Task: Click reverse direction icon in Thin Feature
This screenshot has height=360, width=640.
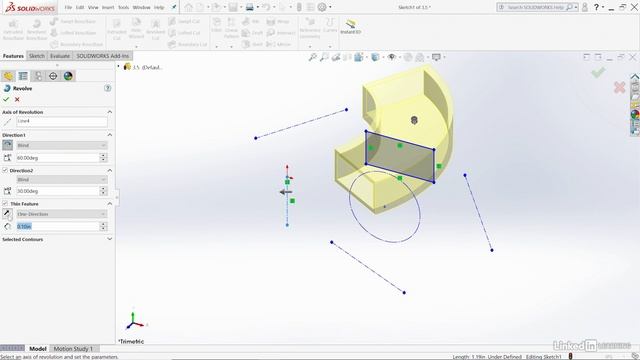Action: pos(7,213)
